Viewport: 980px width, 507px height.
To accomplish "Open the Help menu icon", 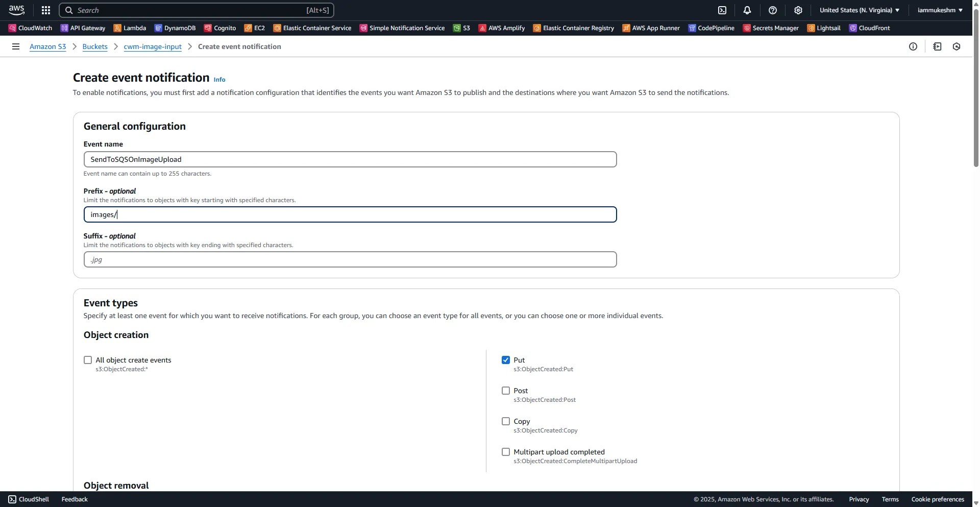I will (772, 10).
